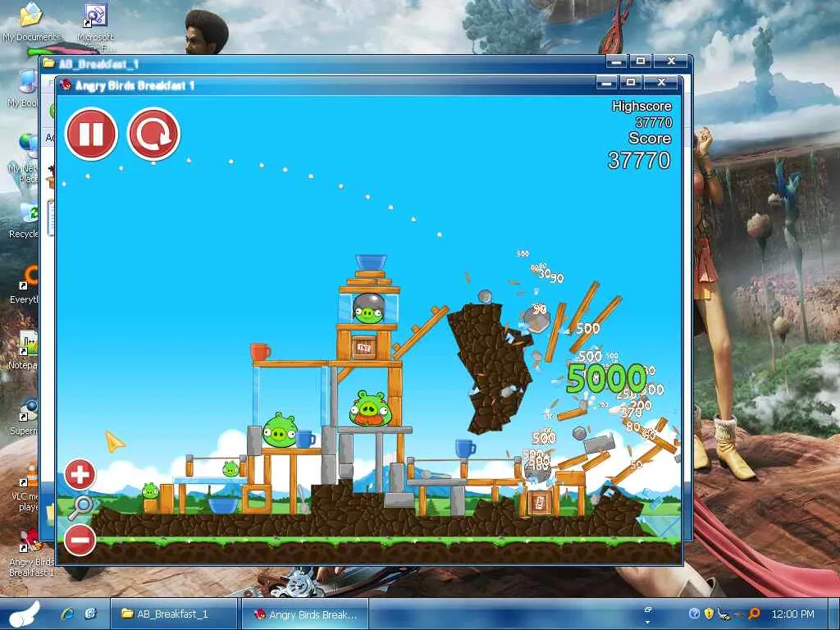Close the AB_Breakfast_1 folder window
Viewport: 840px width, 630px height.
pyautogui.click(x=671, y=62)
